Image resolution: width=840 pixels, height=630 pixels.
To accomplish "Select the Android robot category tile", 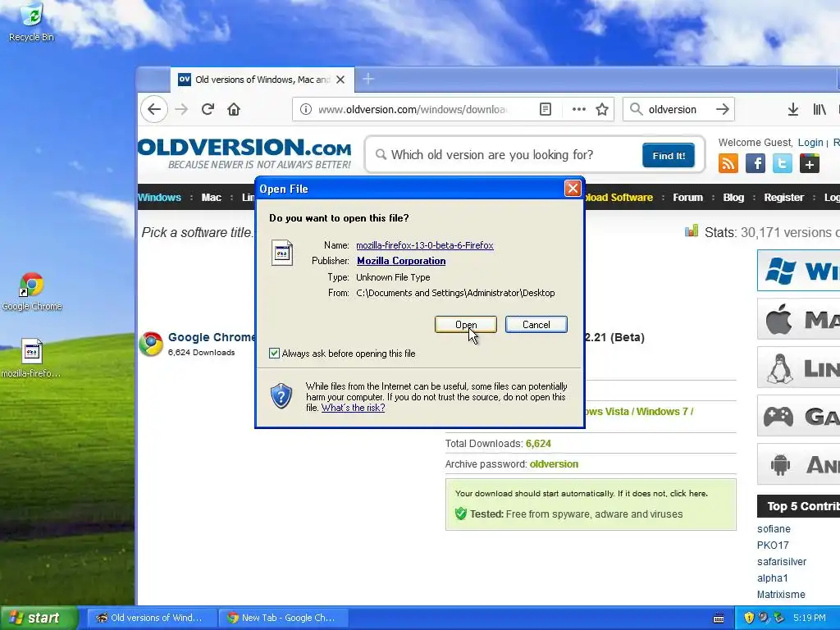I will tap(799, 464).
